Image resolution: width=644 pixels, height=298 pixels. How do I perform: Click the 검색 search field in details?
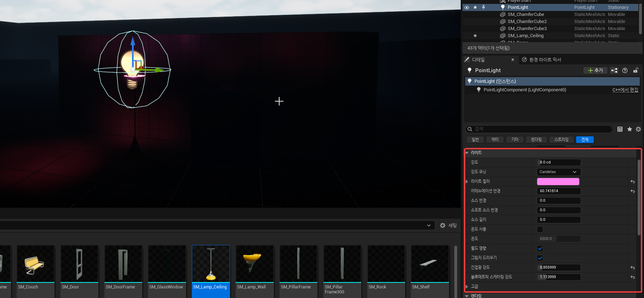539,129
